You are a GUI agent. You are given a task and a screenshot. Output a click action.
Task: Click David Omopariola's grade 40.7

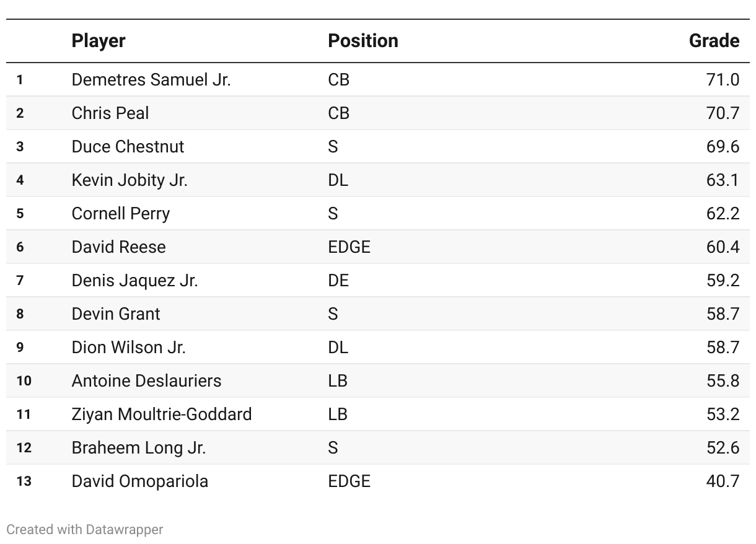pyautogui.click(x=723, y=481)
